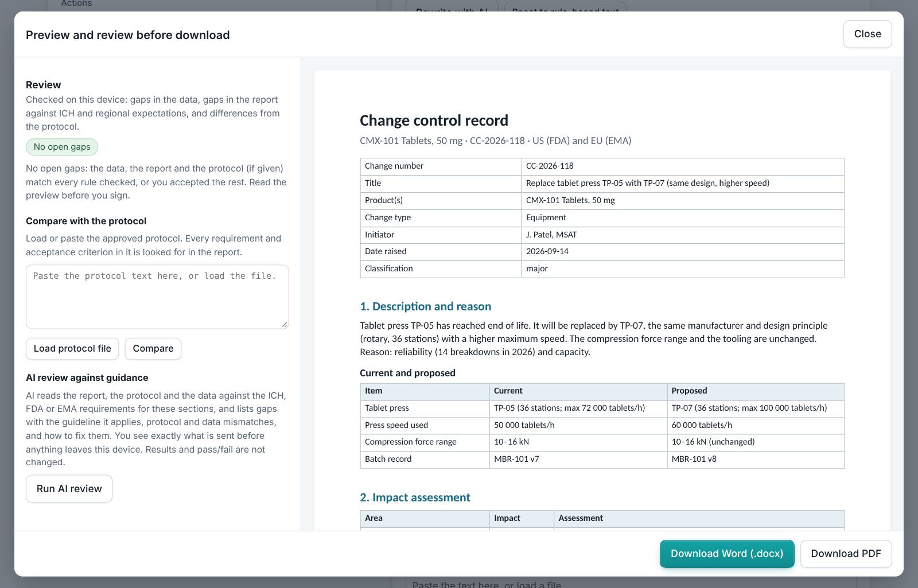Screen dimensions: 918x588
Task: Focus the paste protocol text area
Action: point(157,297)
